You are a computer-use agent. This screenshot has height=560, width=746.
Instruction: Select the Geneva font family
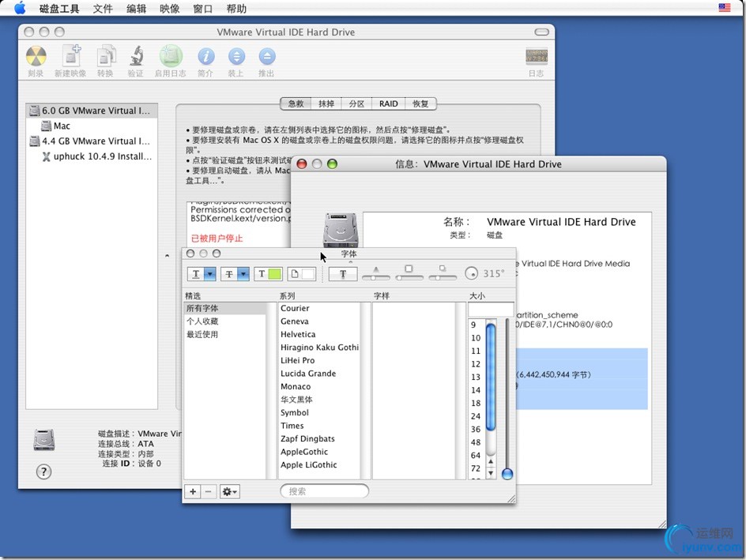(319, 321)
